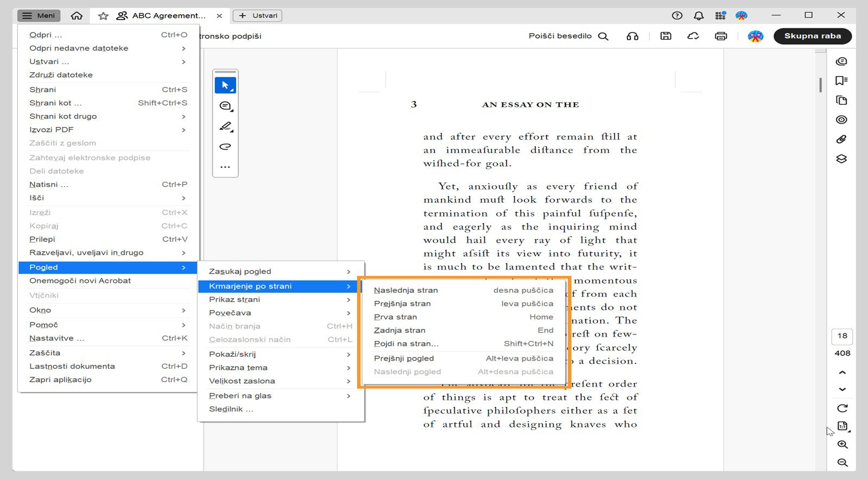The height and width of the screenshot is (480, 868).
Task: Select the add comment tool
Action: tap(225, 106)
